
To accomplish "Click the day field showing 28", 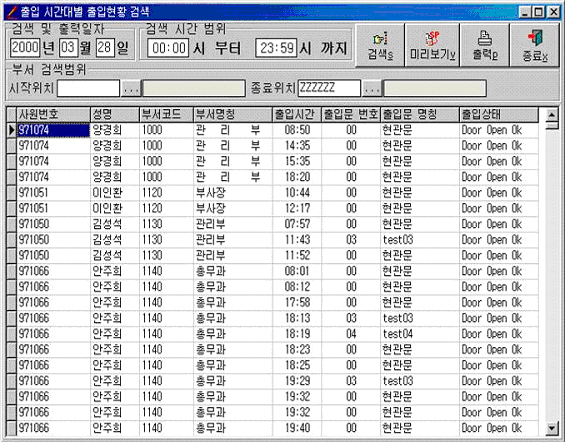I will tap(105, 48).
